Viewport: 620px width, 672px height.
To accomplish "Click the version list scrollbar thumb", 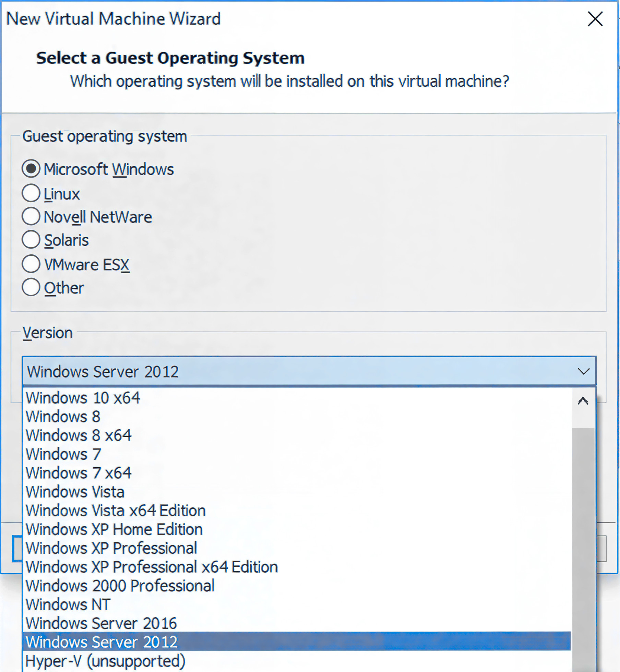I will (x=583, y=549).
